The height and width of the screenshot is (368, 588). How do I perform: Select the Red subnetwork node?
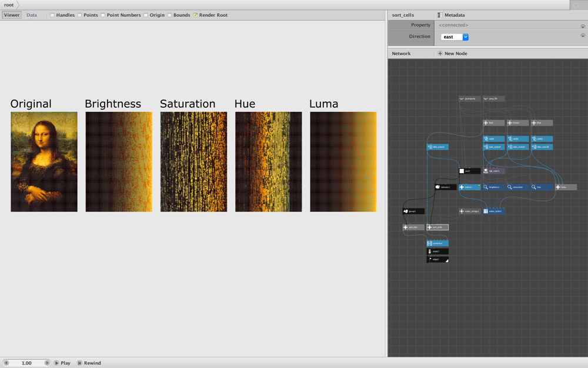coord(493,123)
